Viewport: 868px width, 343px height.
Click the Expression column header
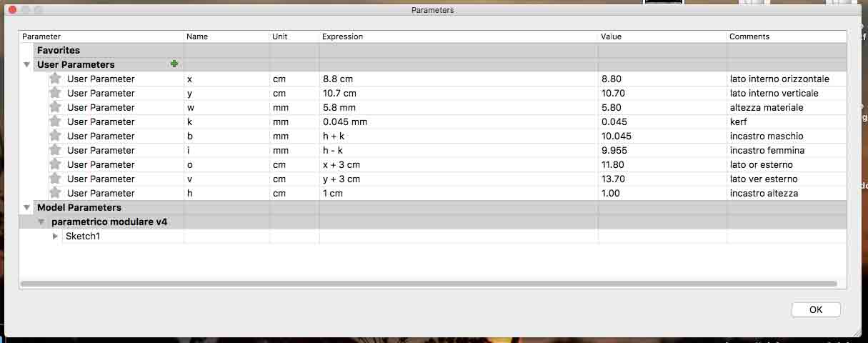coord(458,36)
